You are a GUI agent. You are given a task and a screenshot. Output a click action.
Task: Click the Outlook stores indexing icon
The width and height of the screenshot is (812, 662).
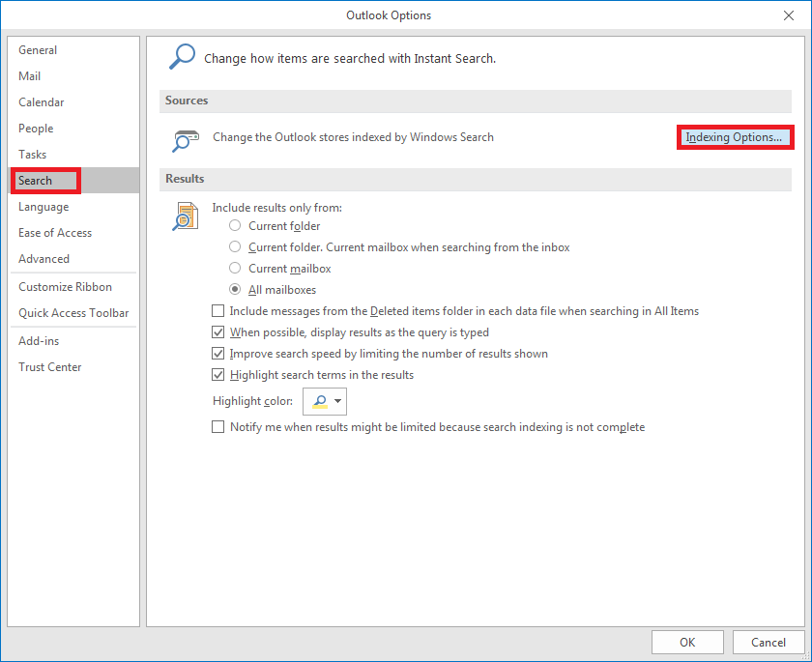pos(186,141)
